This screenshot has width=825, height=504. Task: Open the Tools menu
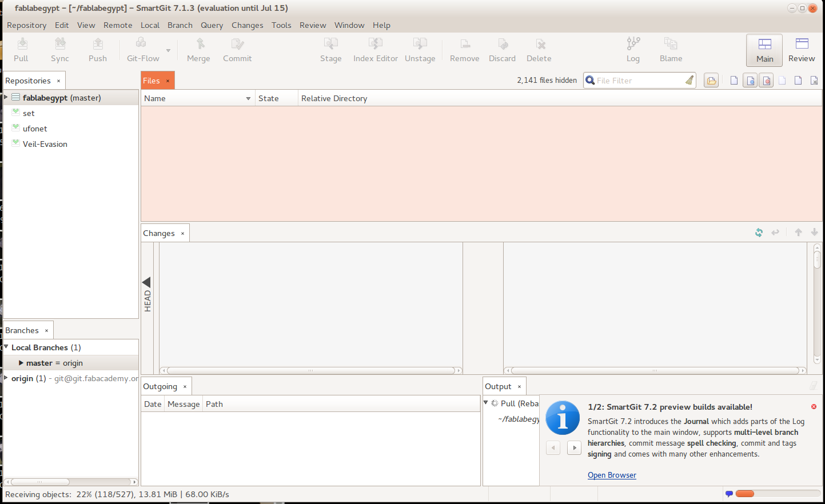click(281, 25)
